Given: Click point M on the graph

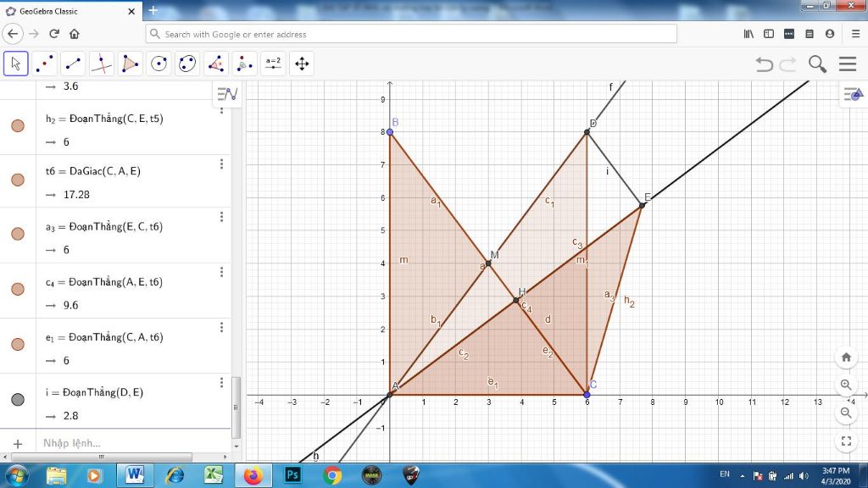Looking at the screenshot, I should (488, 263).
